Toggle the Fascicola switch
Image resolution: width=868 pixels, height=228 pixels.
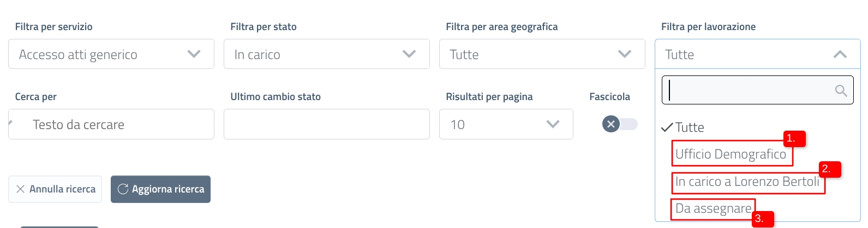click(x=620, y=124)
